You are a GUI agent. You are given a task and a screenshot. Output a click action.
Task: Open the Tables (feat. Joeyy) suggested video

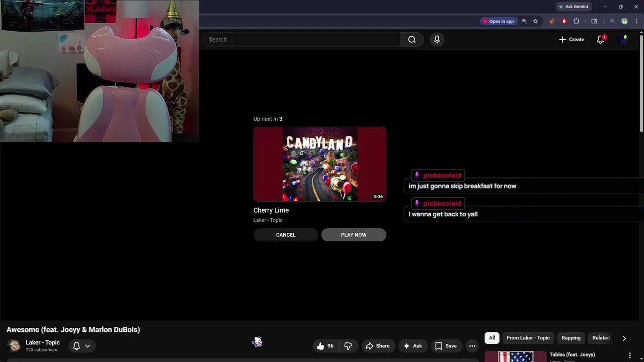point(572,354)
